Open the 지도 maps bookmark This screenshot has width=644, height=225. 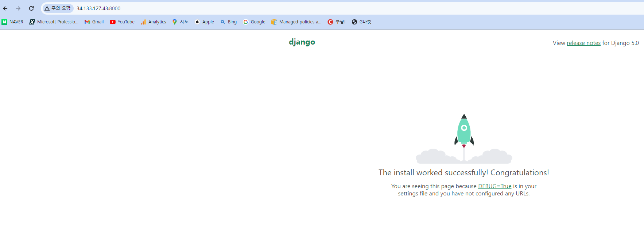click(180, 22)
